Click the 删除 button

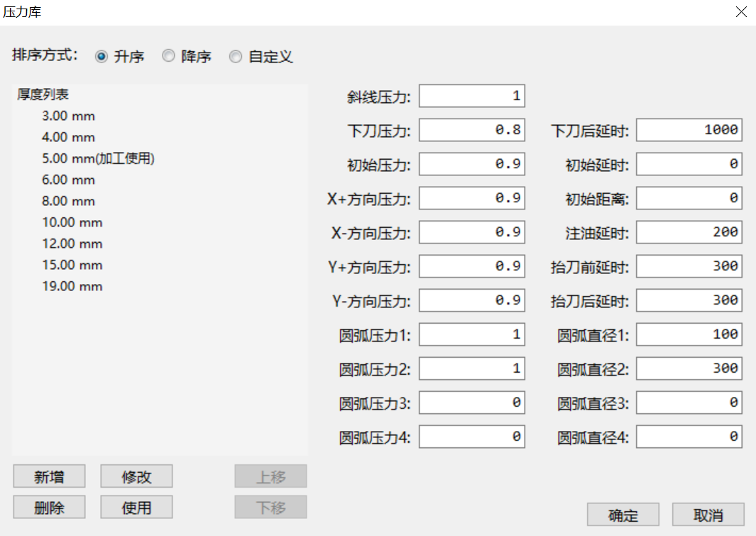pyautogui.click(x=49, y=507)
